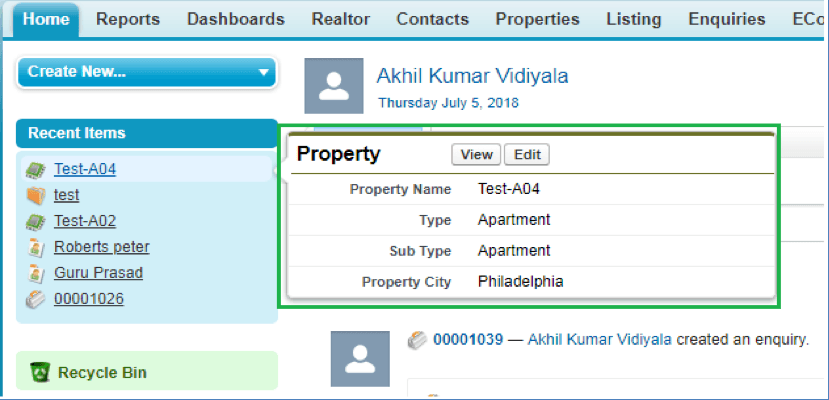Viewport: 829px width, 400px height.
Task: Click the contact icon beside Guru Prasad
Action: pyautogui.click(x=35, y=273)
